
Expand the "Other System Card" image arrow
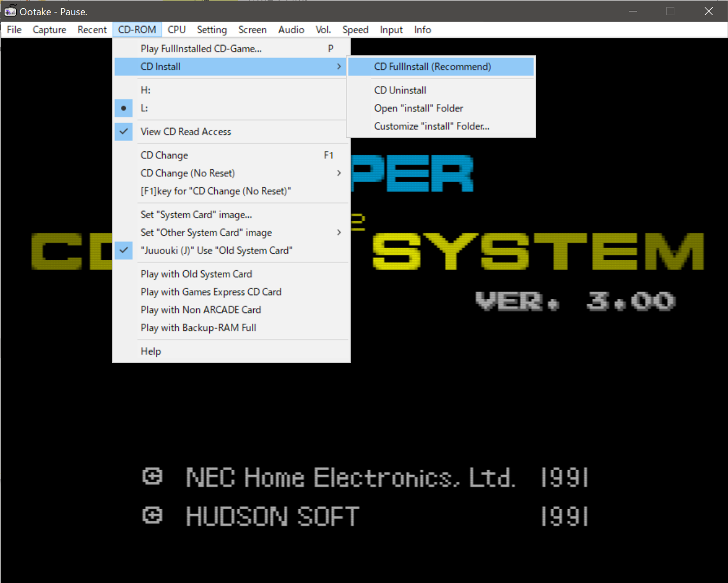339,233
